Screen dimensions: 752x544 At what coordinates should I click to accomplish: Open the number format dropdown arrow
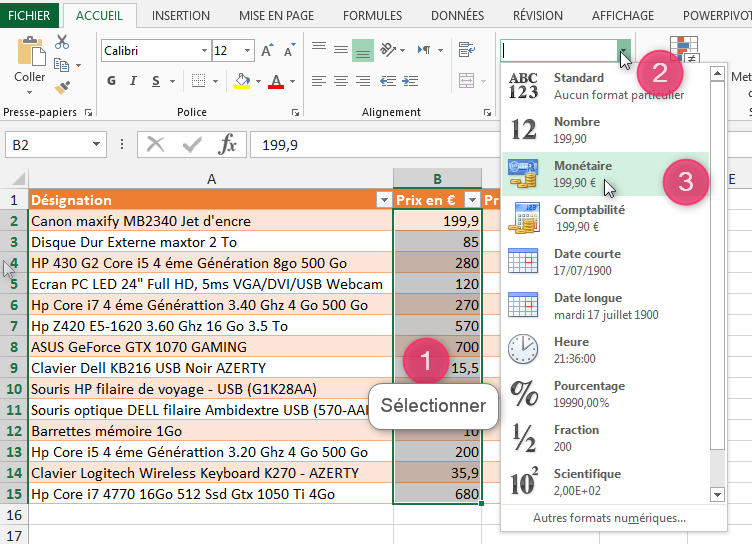point(623,51)
